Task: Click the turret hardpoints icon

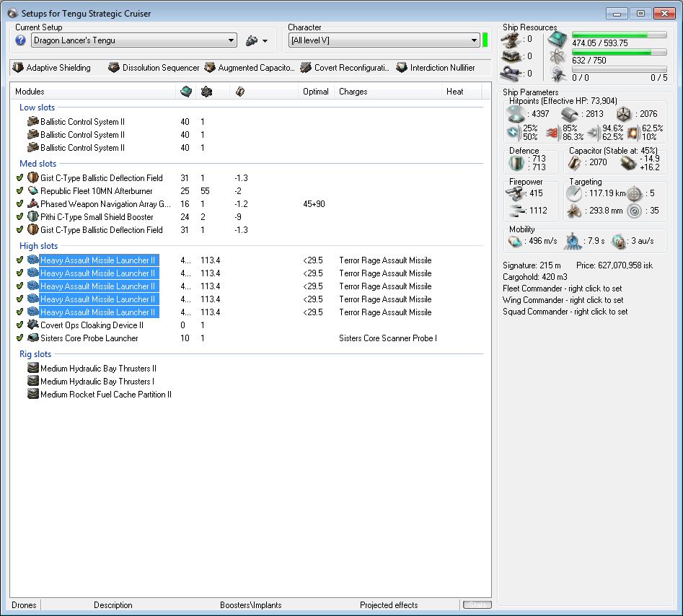Action: point(510,40)
